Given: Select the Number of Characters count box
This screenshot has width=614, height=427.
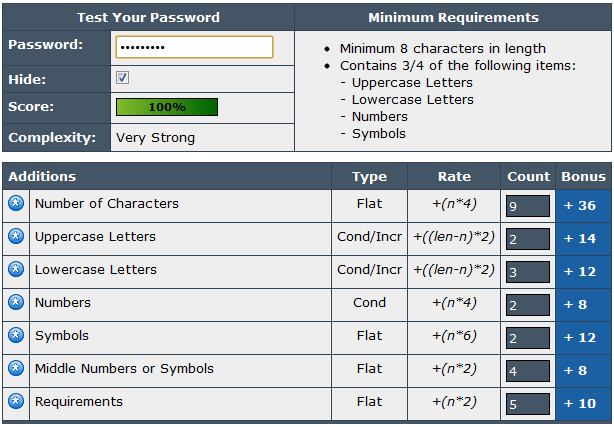Looking at the screenshot, I should click(x=528, y=206).
